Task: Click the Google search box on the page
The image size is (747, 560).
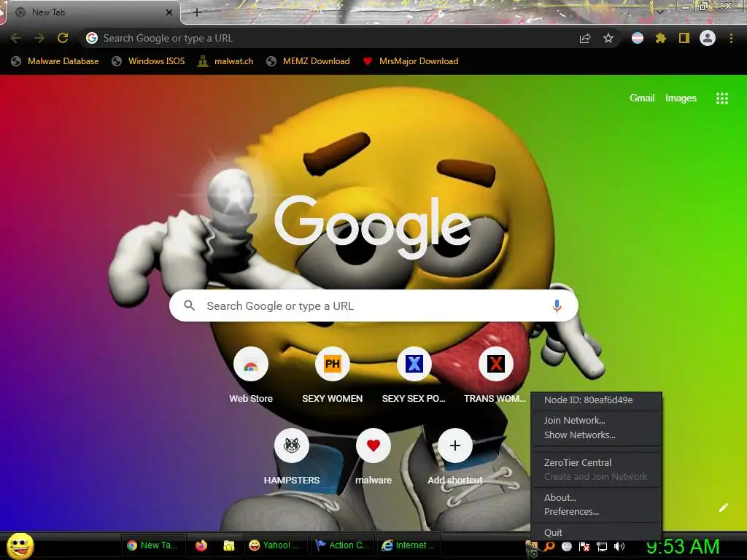Action: pyautogui.click(x=374, y=306)
